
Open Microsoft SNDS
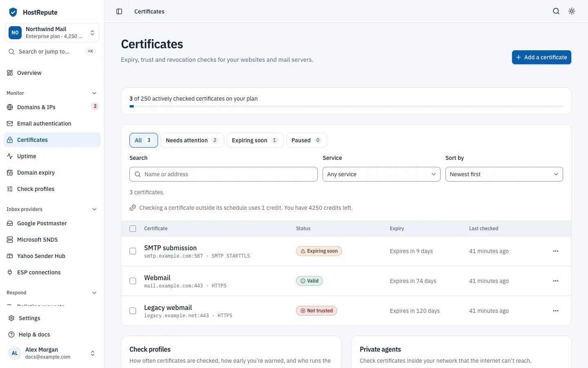pyautogui.click(x=52, y=240)
